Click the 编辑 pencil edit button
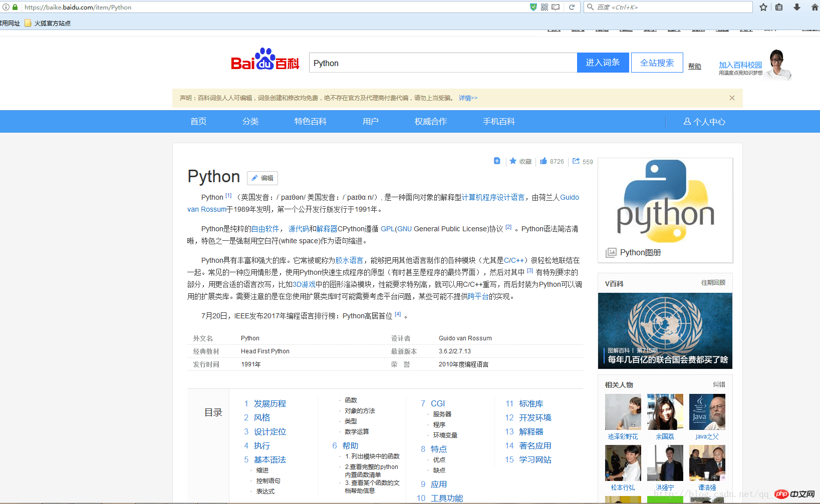This screenshot has height=504, width=820. pyautogui.click(x=262, y=178)
